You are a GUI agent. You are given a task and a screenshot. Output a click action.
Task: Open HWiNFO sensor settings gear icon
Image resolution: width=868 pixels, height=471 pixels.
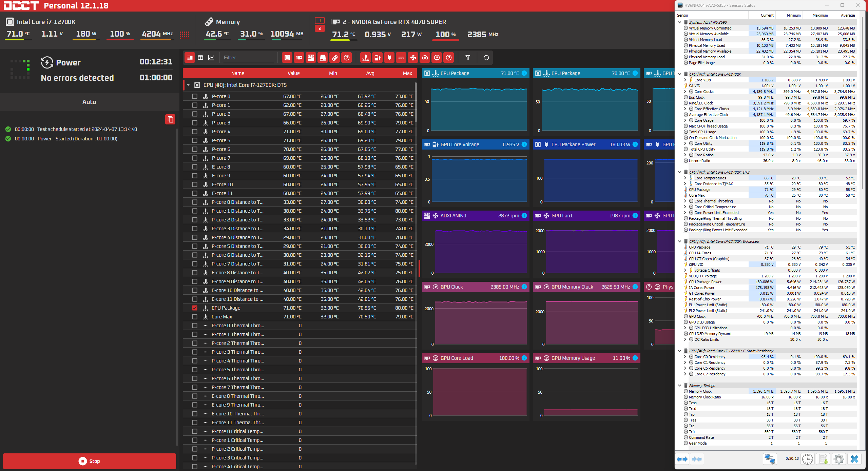click(x=839, y=459)
